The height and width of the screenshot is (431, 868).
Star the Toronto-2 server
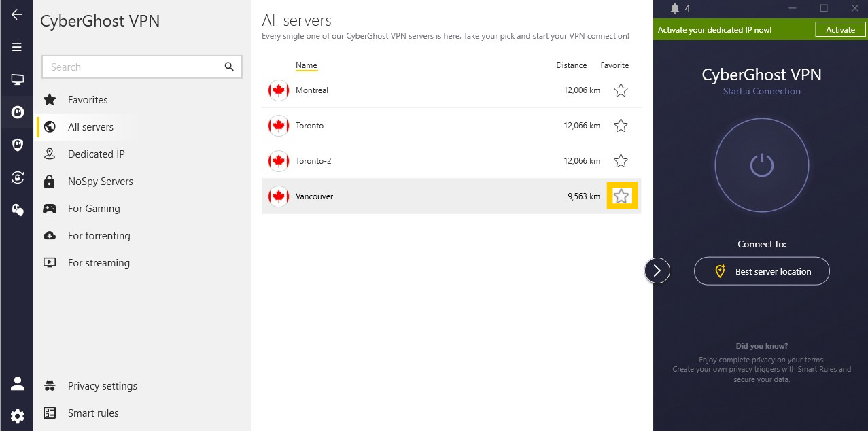click(x=621, y=161)
